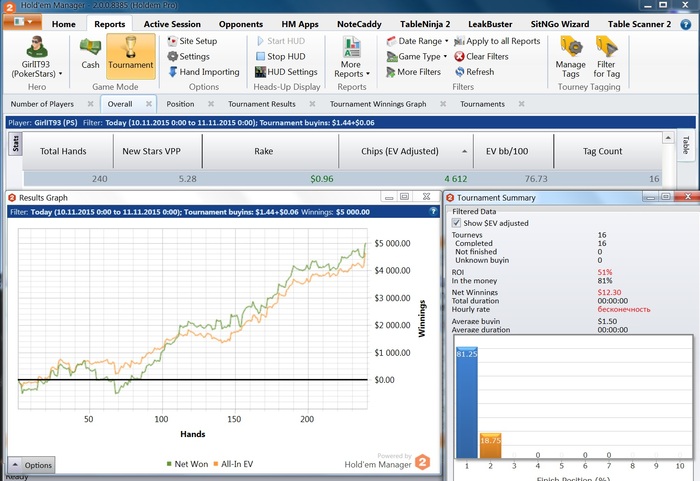Viewport: 700px width, 481px height.
Task: Click the vertical Table side tab
Action: [686, 145]
